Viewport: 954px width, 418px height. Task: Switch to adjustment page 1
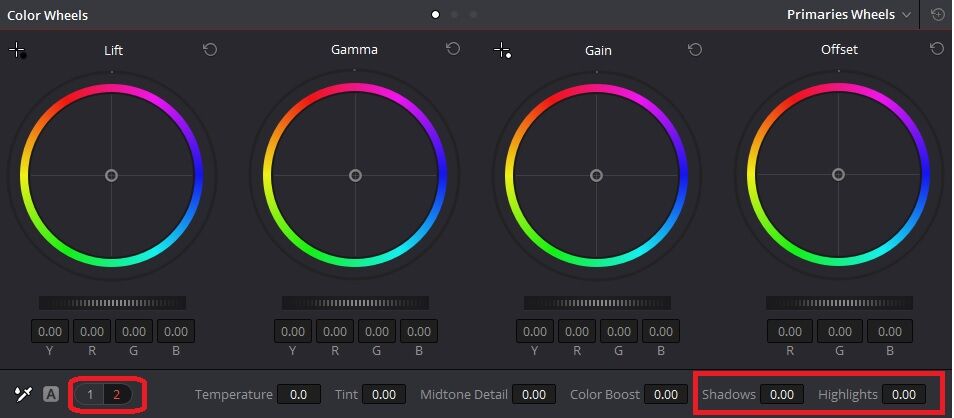pos(90,394)
